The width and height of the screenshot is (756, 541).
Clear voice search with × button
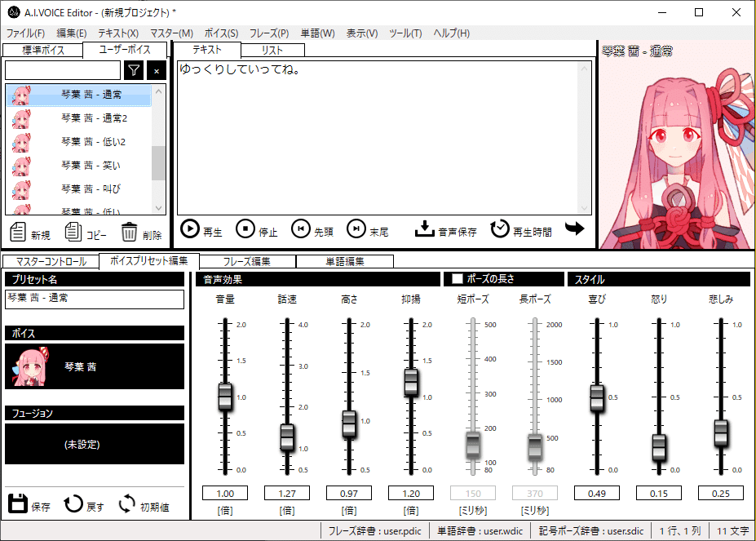[157, 70]
